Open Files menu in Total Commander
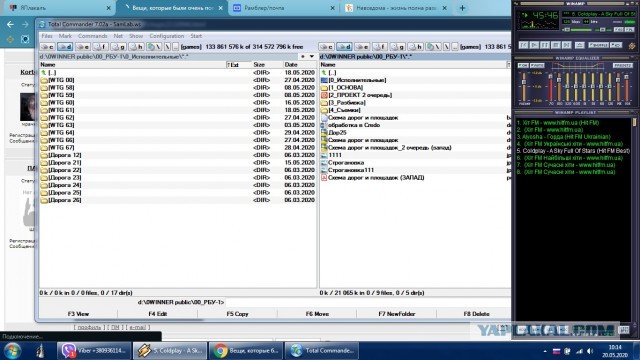The height and width of the screenshot is (360, 640). [x=47, y=36]
